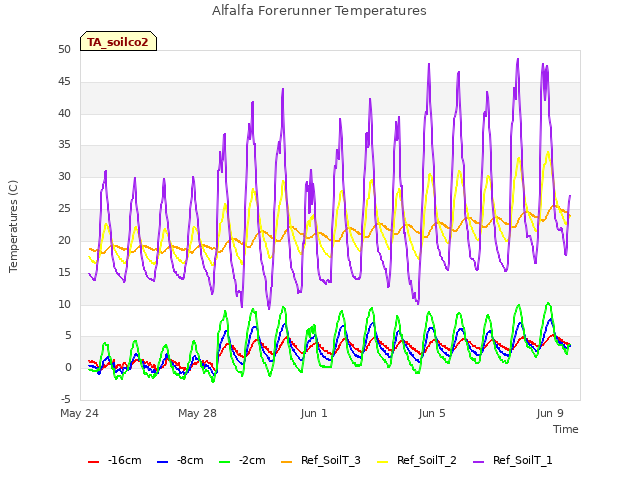The image size is (640, 480).
Task: Click the red -16cm legend color marker
Action: coord(93,462)
